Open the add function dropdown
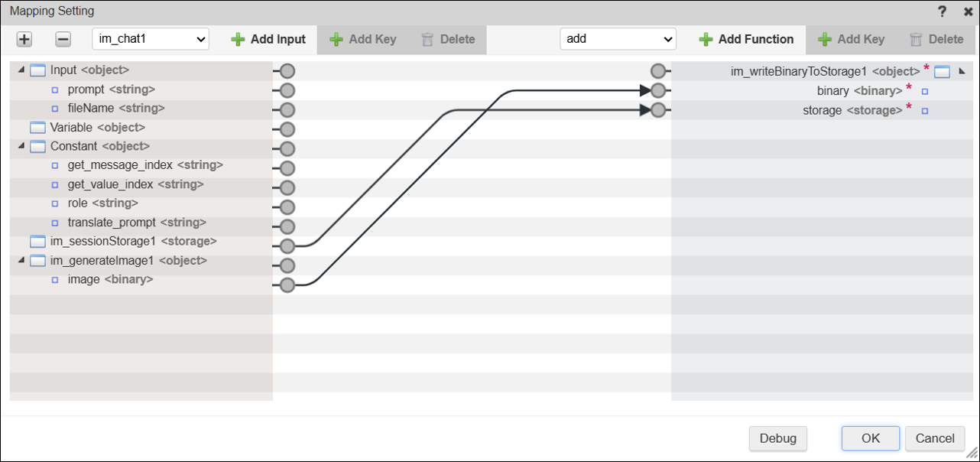The width and height of the screenshot is (980, 462). (x=618, y=39)
